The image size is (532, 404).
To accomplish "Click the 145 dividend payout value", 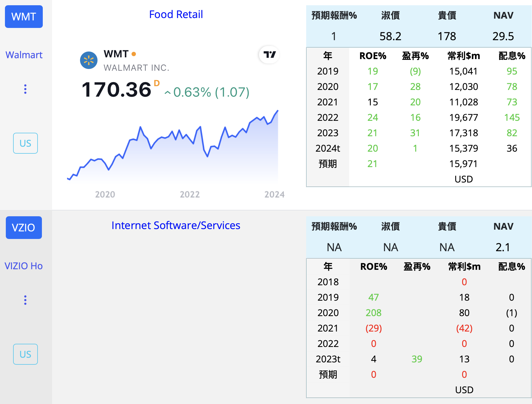I will click(x=512, y=117).
